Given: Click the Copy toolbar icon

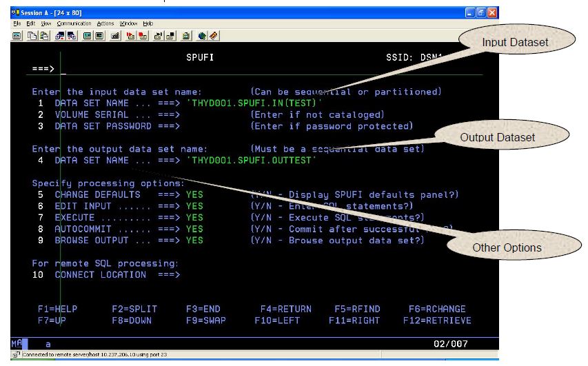Looking at the screenshot, I should 32,36.
